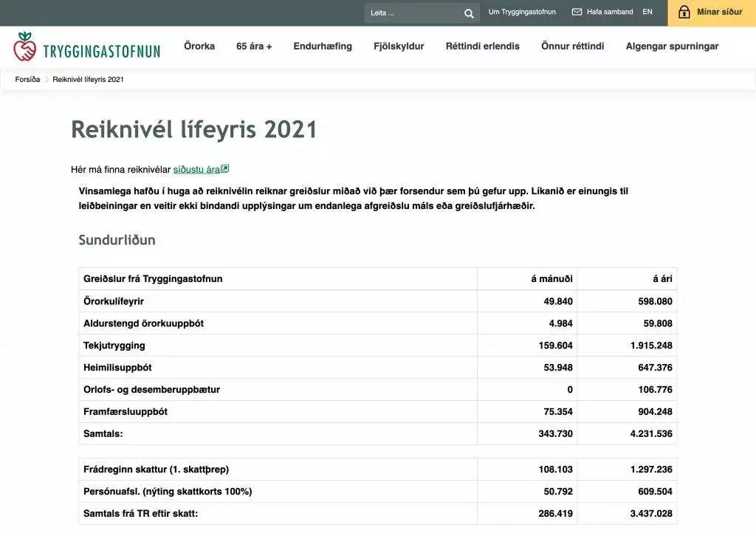
Task: Click the TRYGGINGASTOFNUN wordmark
Action: pos(102,51)
